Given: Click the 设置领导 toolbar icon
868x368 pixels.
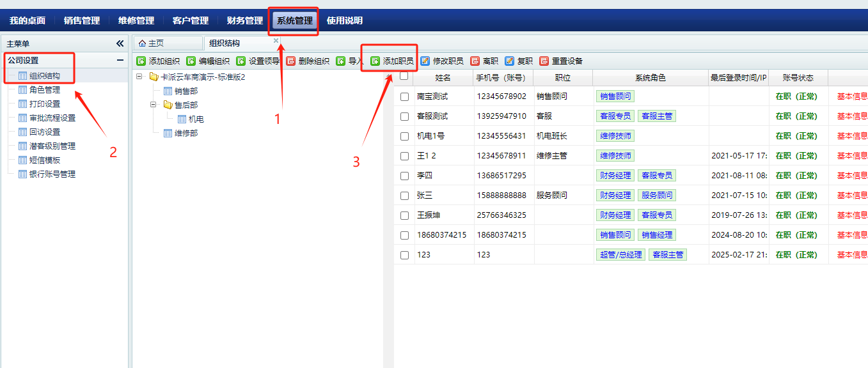Looking at the screenshot, I should [241, 61].
